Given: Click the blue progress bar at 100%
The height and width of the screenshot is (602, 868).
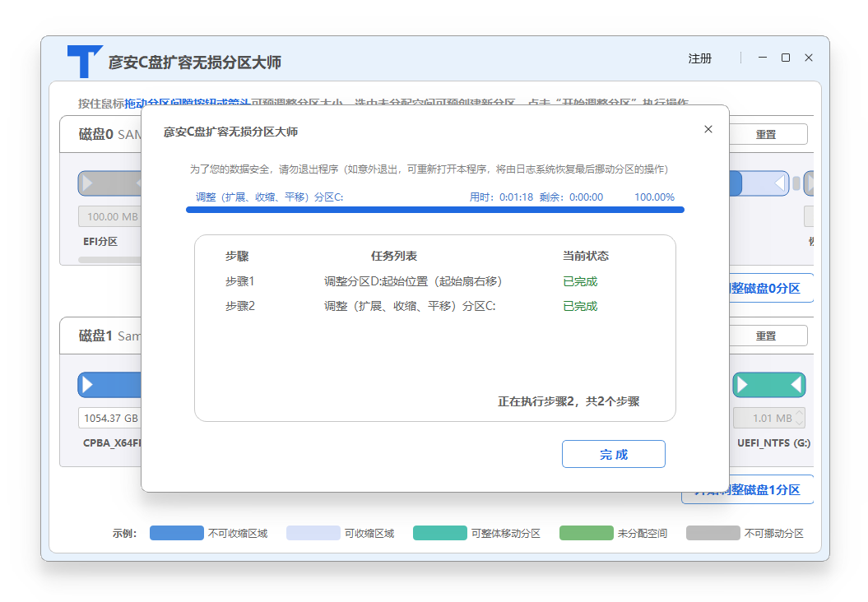Looking at the screenshot, I should 435,210.
